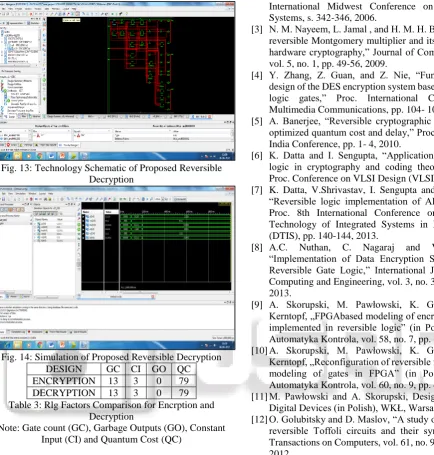The height and width of the screenshot is (455, 434).
Task: Open the Help menu in Fig. 14 simulator
Action: [x=51, y=193]
